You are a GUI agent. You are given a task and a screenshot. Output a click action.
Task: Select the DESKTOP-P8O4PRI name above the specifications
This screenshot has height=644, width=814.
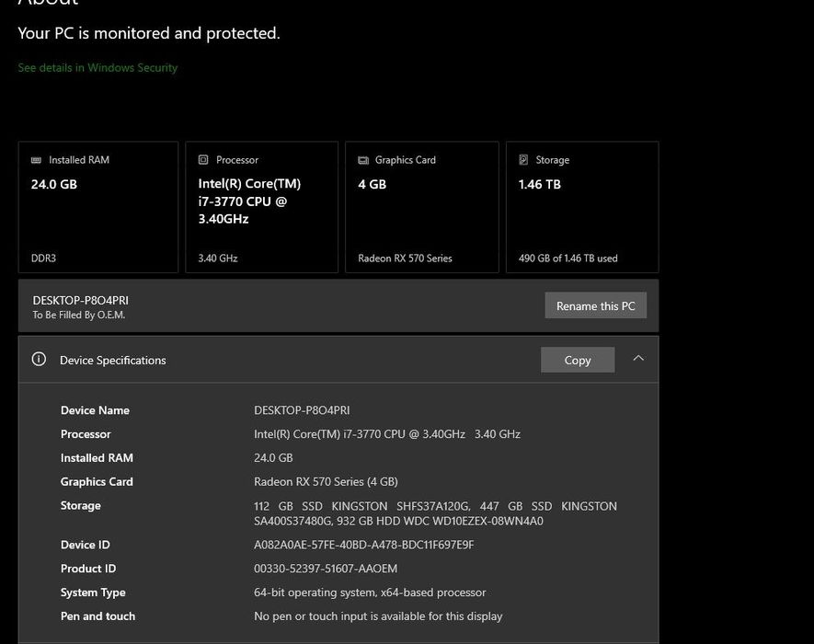point(80,300)
